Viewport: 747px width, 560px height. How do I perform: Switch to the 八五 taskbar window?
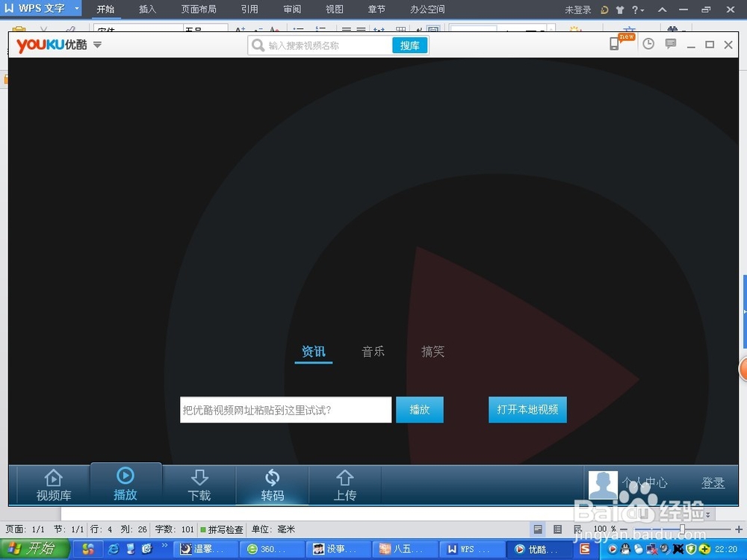point(404,549)
